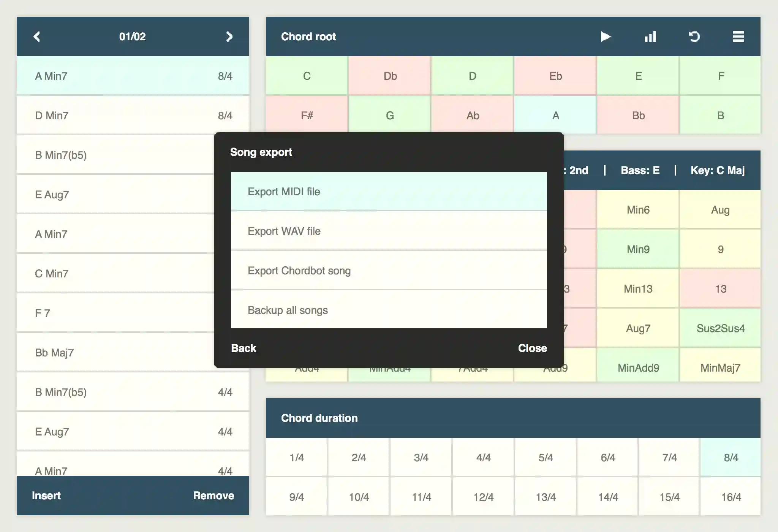
Task: Set chord duration to 16/4
Action: point(731,497)
